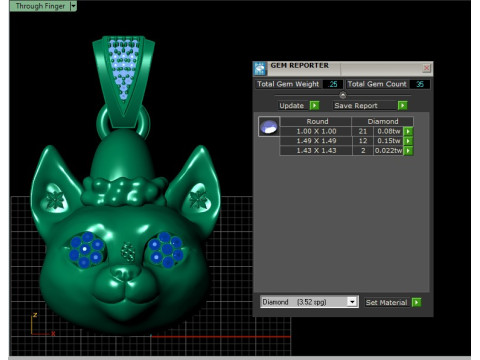Click green arrow on 0.15tw row

(408, 141)
